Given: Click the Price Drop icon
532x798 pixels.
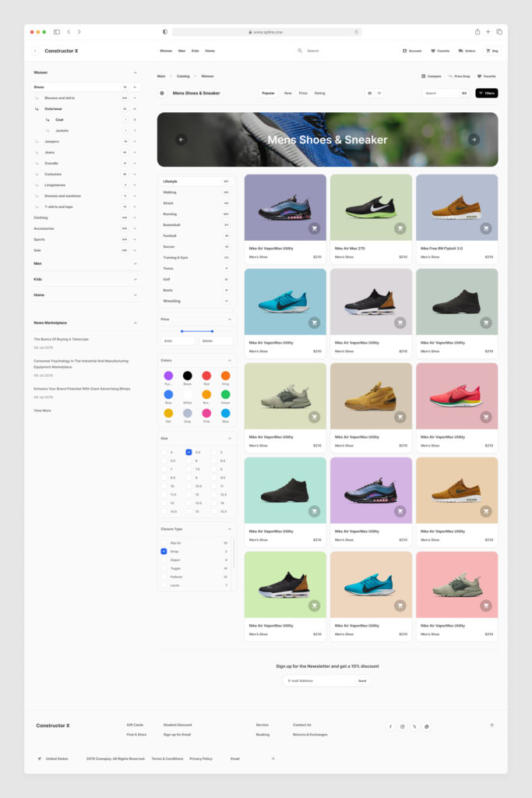Looking at the screenshot, I should pyautogui.click(x=450, y=76).
